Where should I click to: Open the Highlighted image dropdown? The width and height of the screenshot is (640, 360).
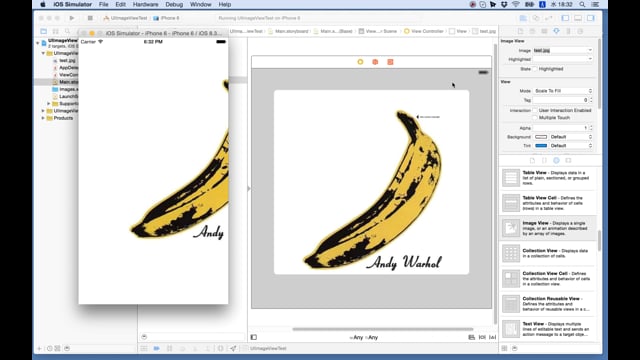590,59
